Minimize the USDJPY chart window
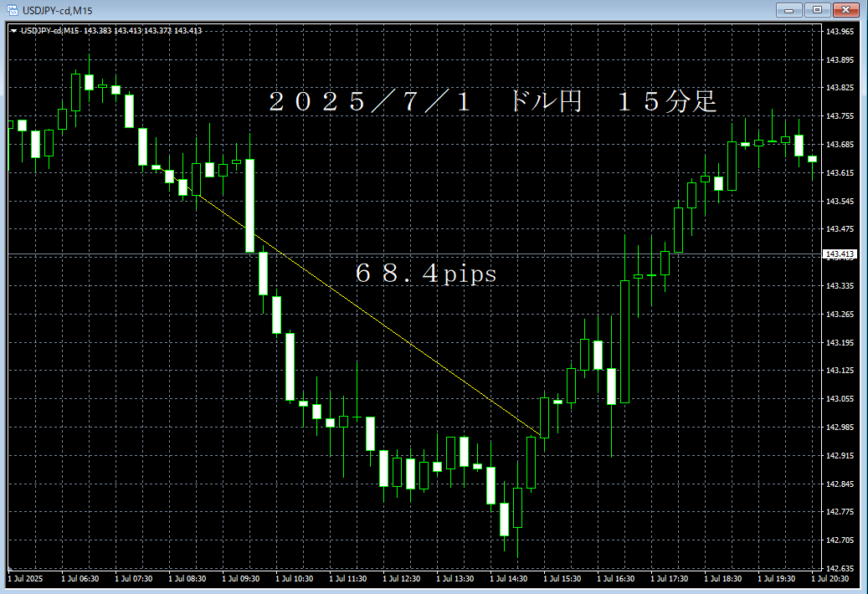 [788, 10]
